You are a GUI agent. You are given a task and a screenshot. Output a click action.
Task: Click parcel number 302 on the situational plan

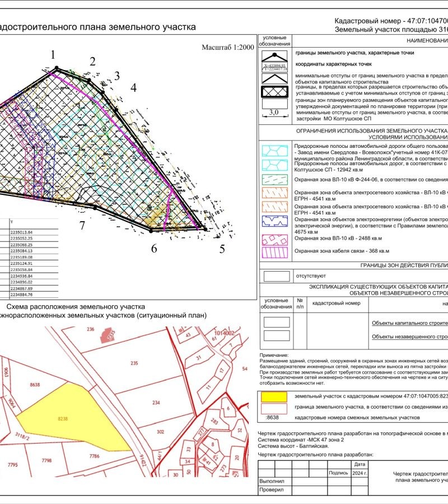tap(160, 432)
